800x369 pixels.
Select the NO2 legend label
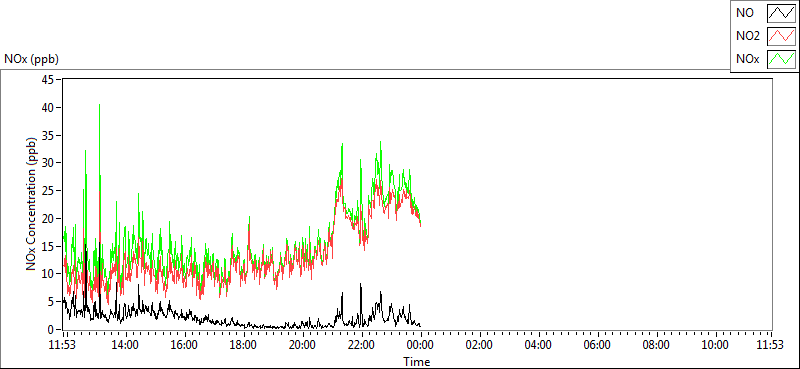(747, 37)
